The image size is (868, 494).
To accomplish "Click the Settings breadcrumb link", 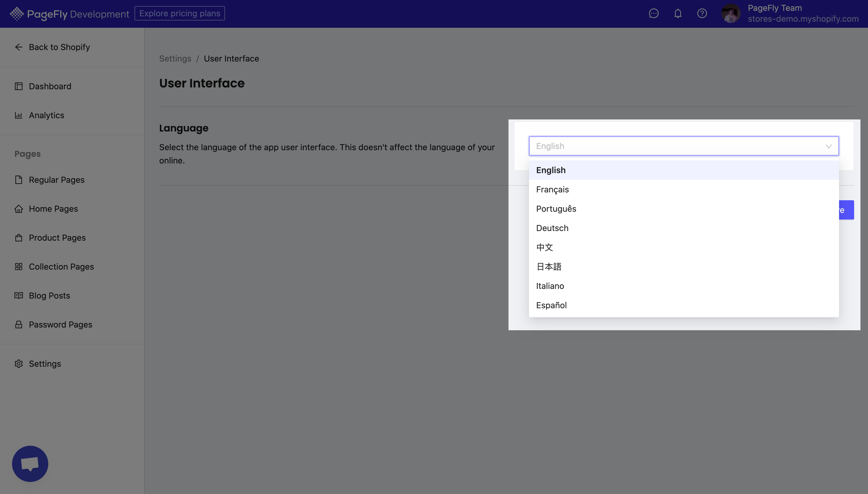I will tap(175, 59).
